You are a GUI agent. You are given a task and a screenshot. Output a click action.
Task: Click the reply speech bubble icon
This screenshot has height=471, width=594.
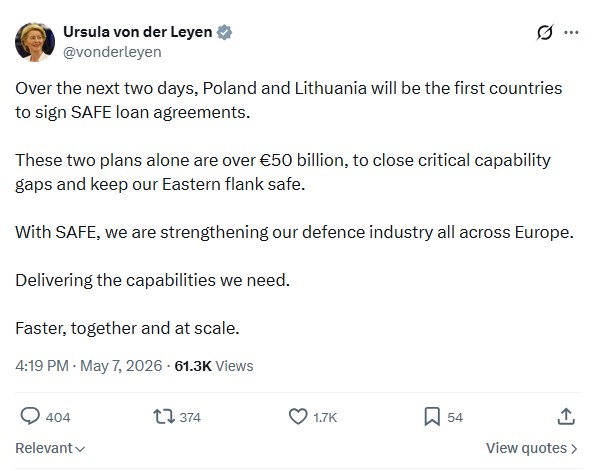[30, 416]
